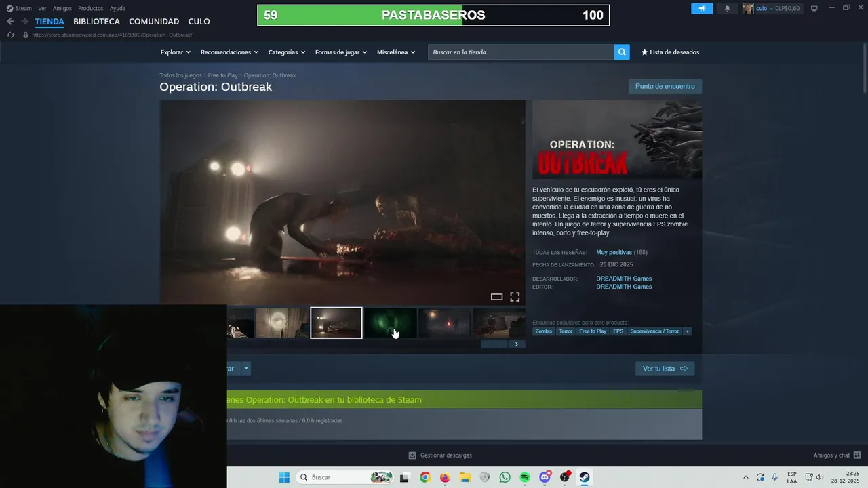Click the Steam taskbar icon

pos(585,477)
